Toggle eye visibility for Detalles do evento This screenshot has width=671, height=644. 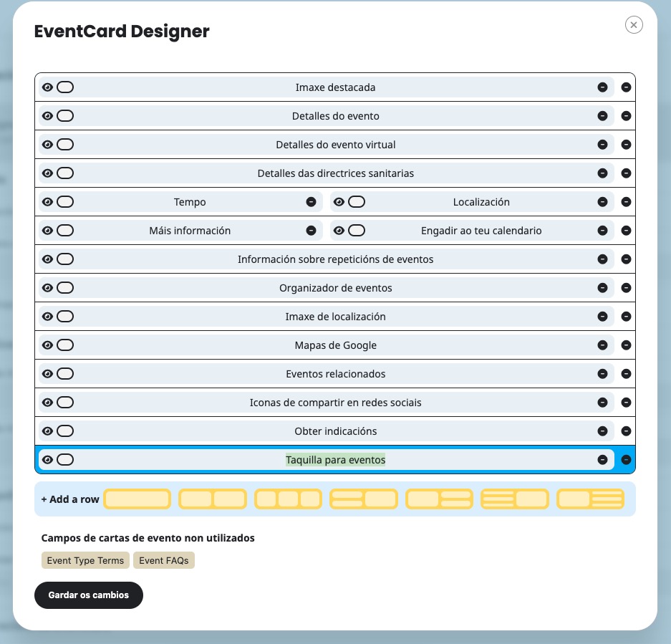tap(47, 116)
